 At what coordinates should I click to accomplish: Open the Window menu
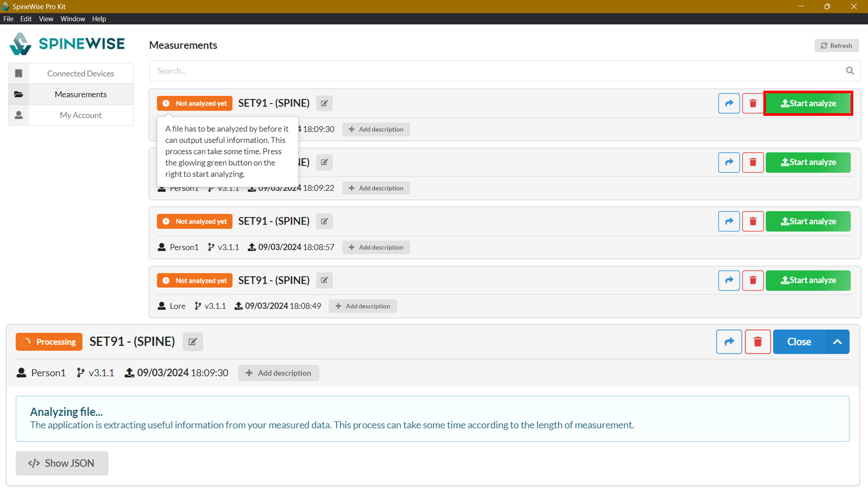(72, 19)
